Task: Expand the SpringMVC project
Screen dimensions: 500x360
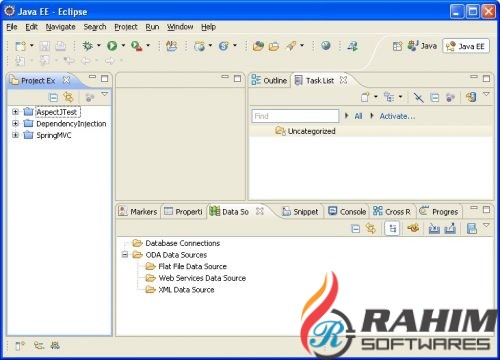Action: pyautogui.click(x=15, y=135)
